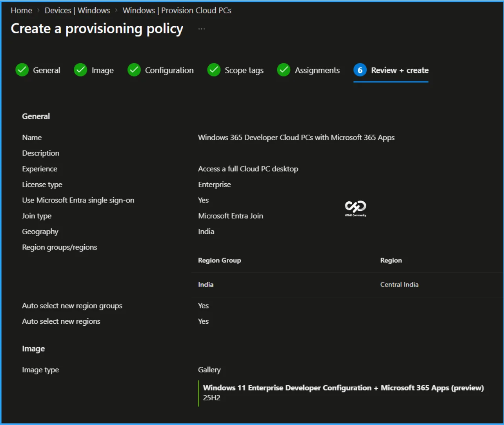Click the Image type label
504x425 pixels.
[40, 370]
